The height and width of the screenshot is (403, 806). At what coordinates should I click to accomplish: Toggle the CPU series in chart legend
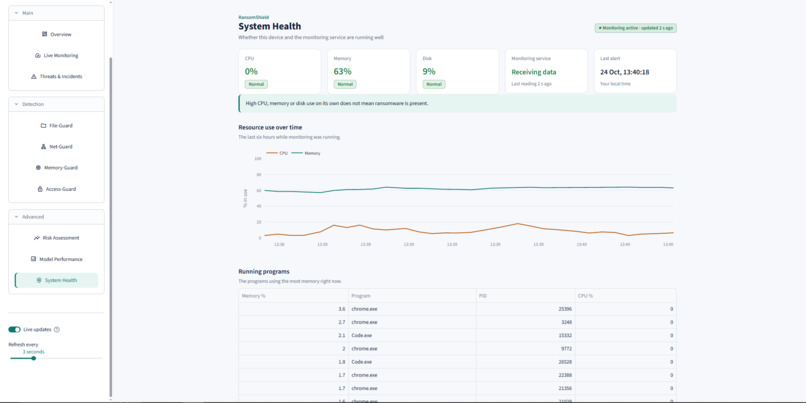pos(277,153)
